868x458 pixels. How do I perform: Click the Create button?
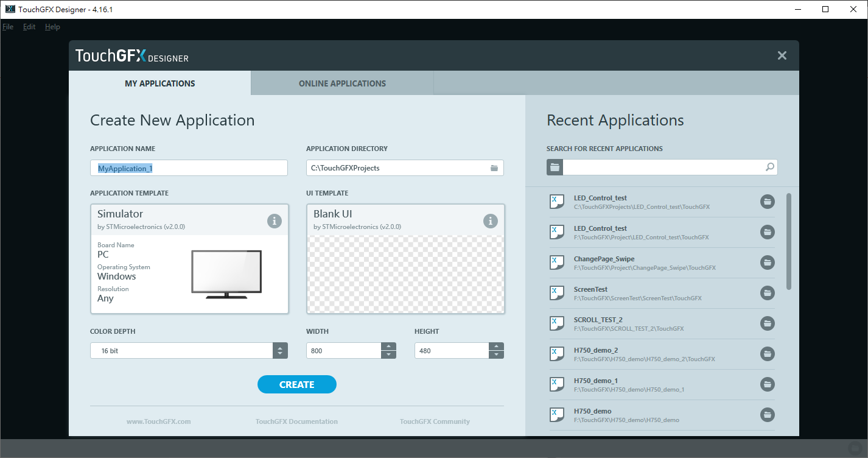(296, 384)
